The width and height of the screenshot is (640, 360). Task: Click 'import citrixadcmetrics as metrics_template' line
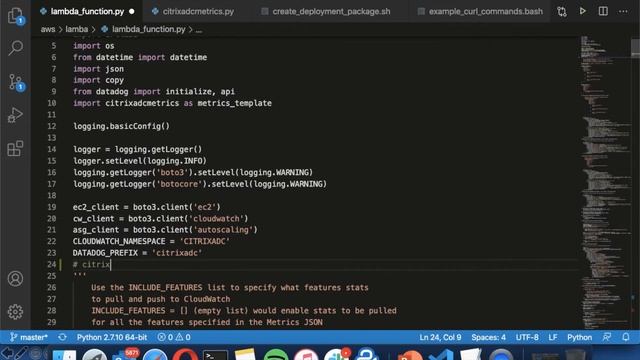tap(172, 103)
